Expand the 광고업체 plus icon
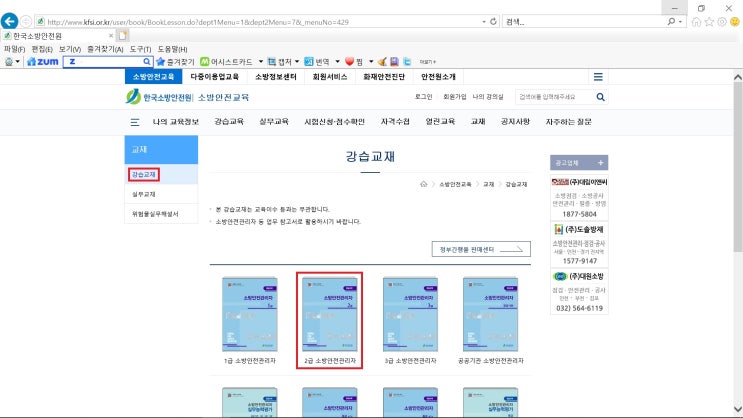The image size is (743, 418). click(x=600, y=163)
